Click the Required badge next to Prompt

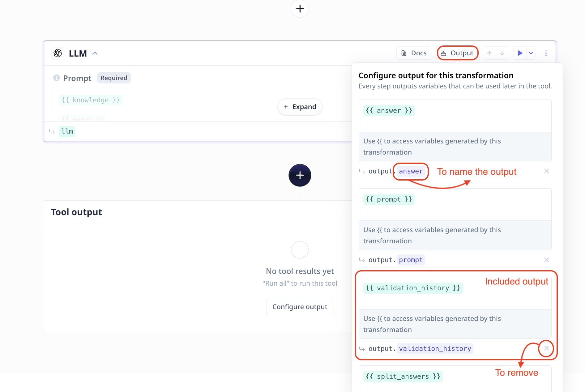pos(114,78)
